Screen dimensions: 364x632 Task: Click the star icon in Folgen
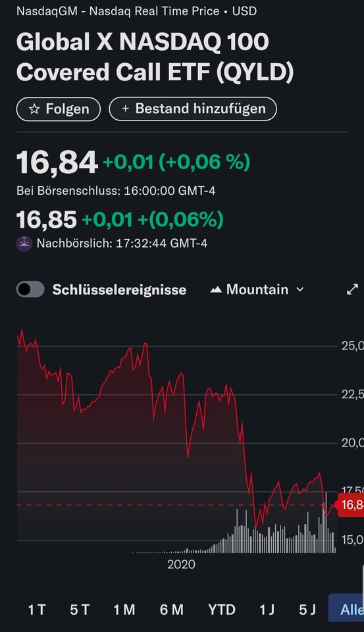click(x=35, y=109)
